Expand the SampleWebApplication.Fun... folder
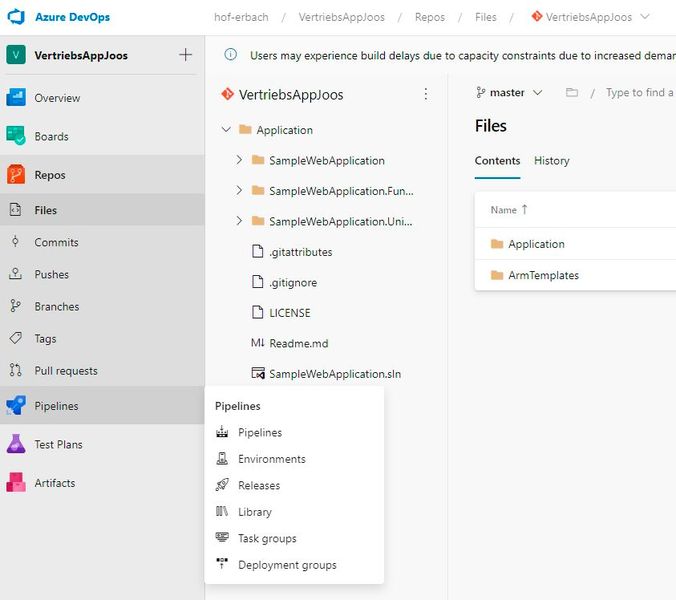Viewport: 676px width, 600px height. point(239,190)
